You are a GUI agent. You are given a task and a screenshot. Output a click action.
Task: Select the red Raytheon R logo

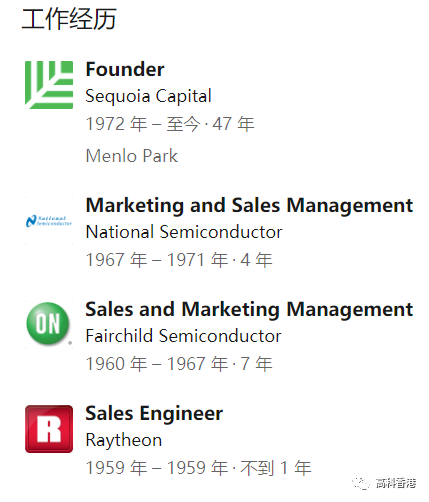49,429
